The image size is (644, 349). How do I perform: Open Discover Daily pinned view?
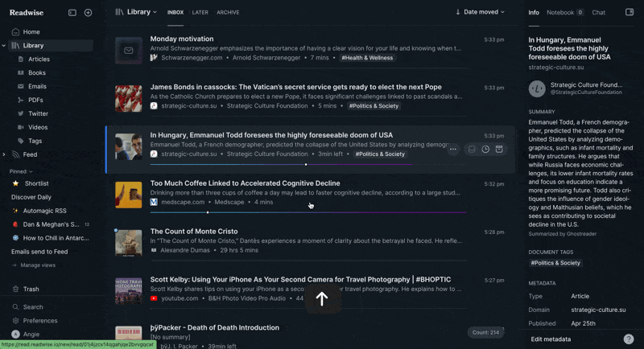click(x=31, y=197)
